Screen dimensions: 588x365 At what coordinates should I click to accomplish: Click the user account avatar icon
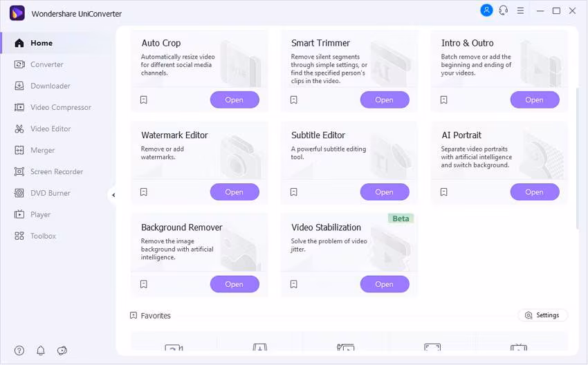point(486,10)
